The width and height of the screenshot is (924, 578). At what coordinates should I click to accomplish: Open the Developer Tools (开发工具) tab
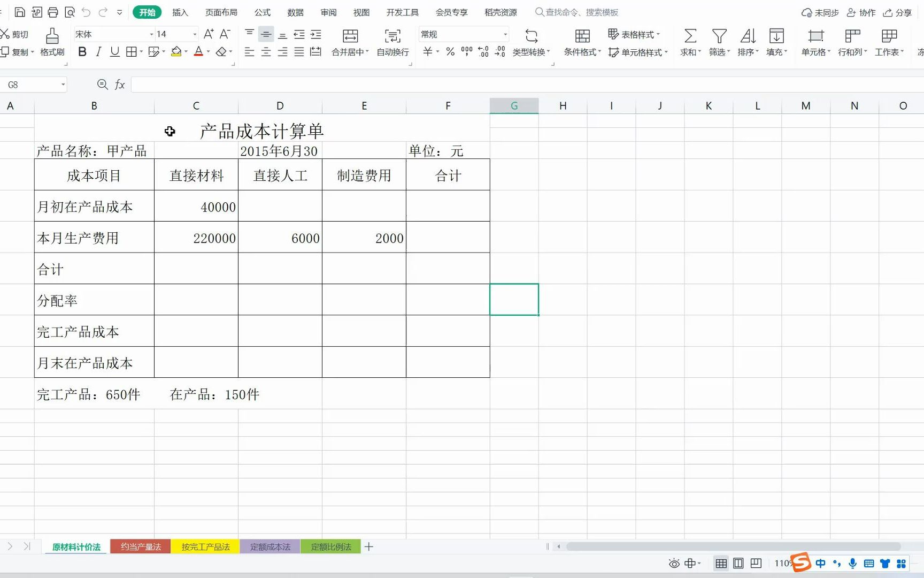tap(403, 12)
